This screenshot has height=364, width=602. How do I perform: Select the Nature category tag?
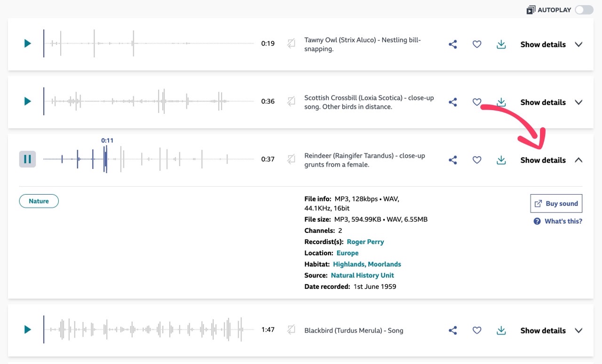click(x=39, y=201)
